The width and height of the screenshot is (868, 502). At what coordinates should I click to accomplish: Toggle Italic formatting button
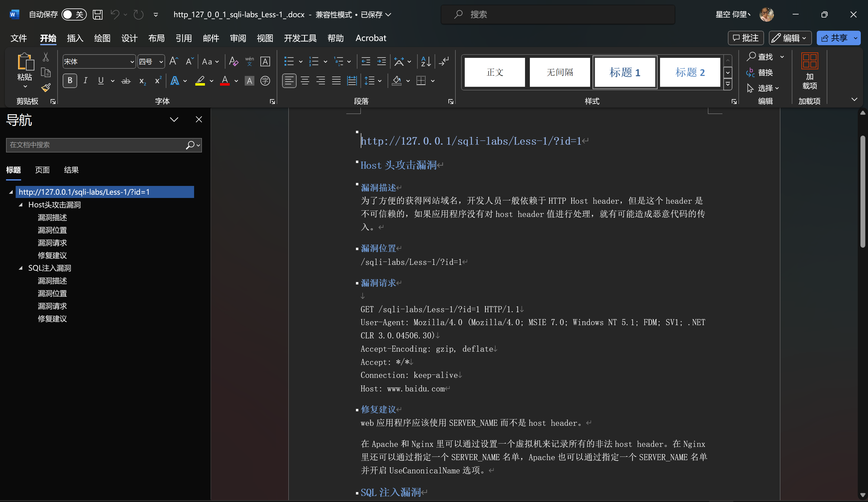click(x=85, y=81)
